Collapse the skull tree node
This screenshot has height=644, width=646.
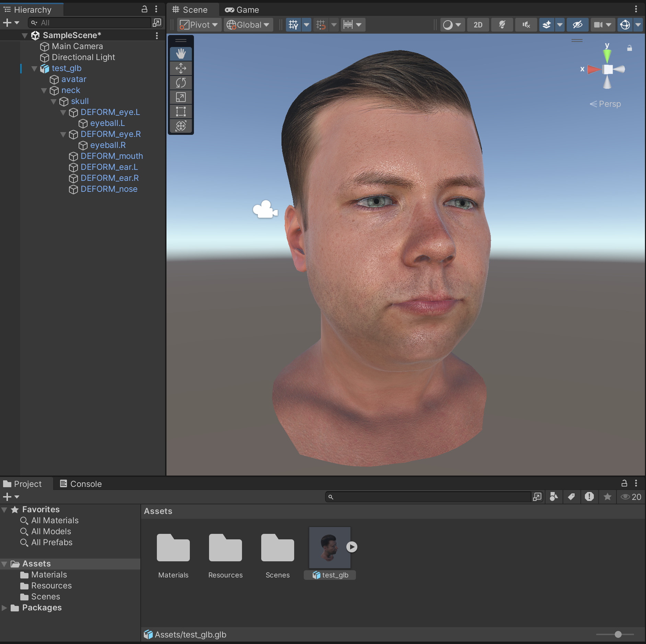coord(54,102)
